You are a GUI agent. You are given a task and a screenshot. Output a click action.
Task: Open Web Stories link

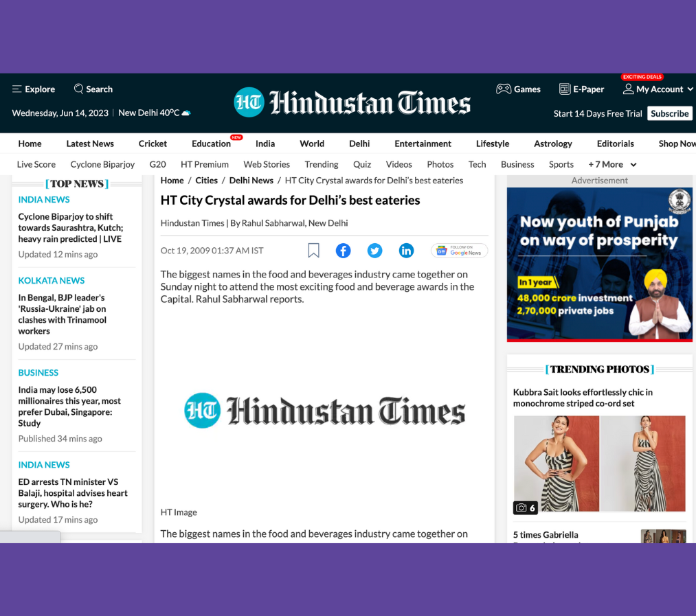pyautogui.click(x=267, y=165)
